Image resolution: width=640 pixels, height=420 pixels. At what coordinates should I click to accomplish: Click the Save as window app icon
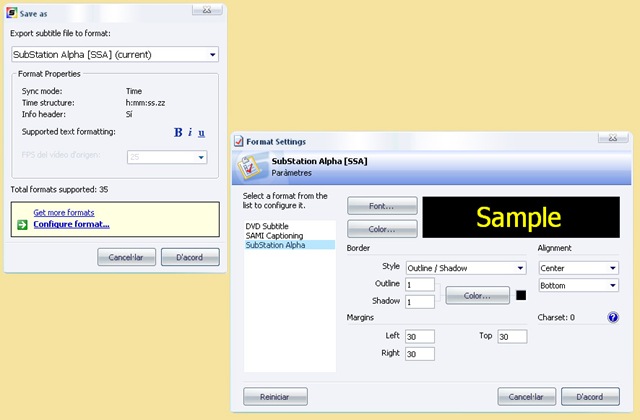pos(12,13)
